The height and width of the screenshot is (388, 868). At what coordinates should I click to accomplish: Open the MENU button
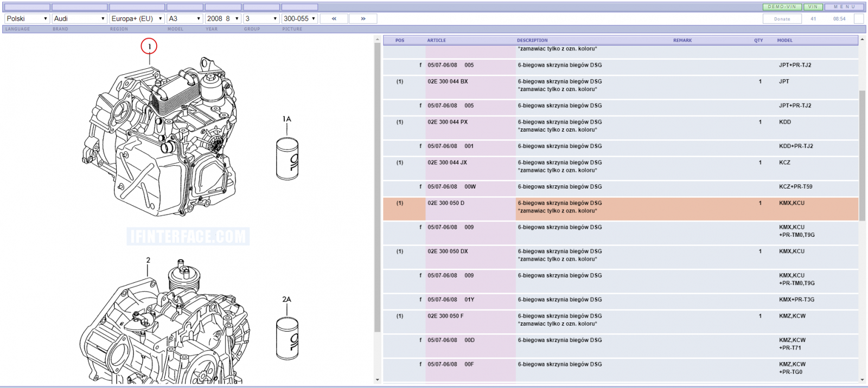(x=845, y=7)
